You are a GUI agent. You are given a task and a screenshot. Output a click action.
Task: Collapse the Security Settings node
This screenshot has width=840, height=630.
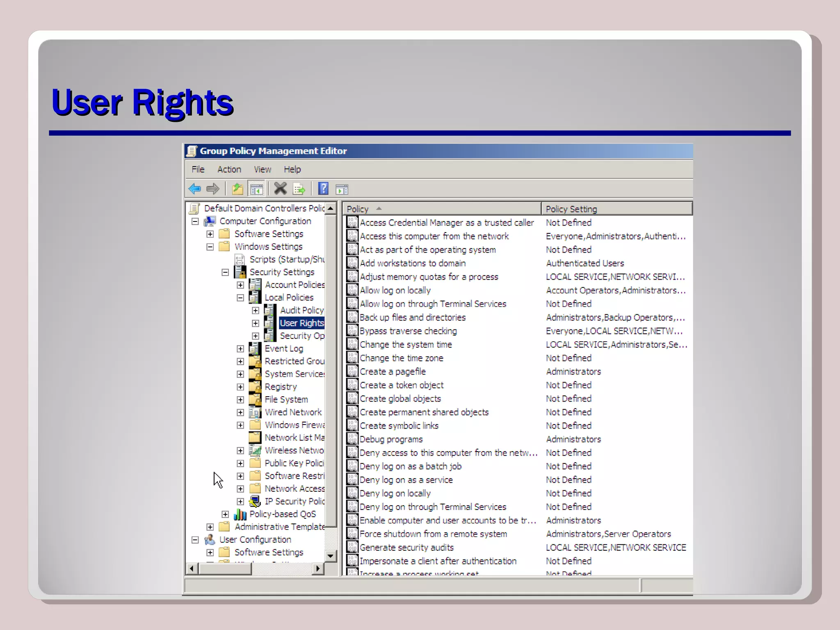pyautogui.click(x=225, y=272)
